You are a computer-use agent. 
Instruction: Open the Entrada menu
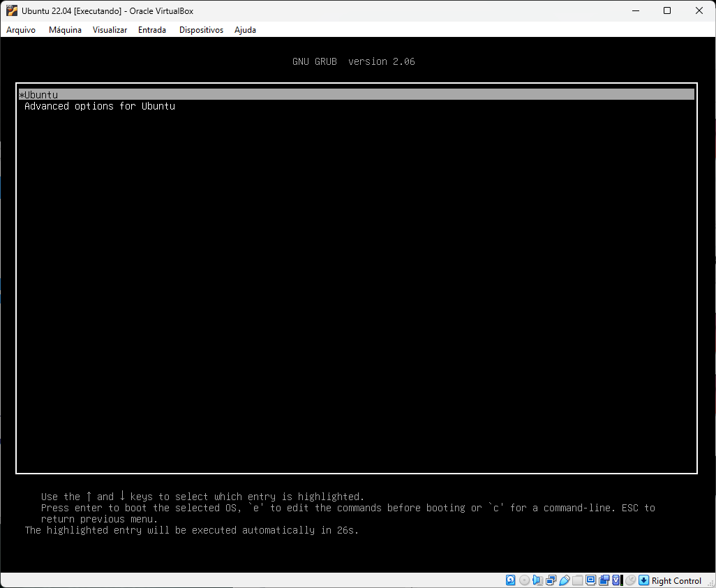[152, 30]
